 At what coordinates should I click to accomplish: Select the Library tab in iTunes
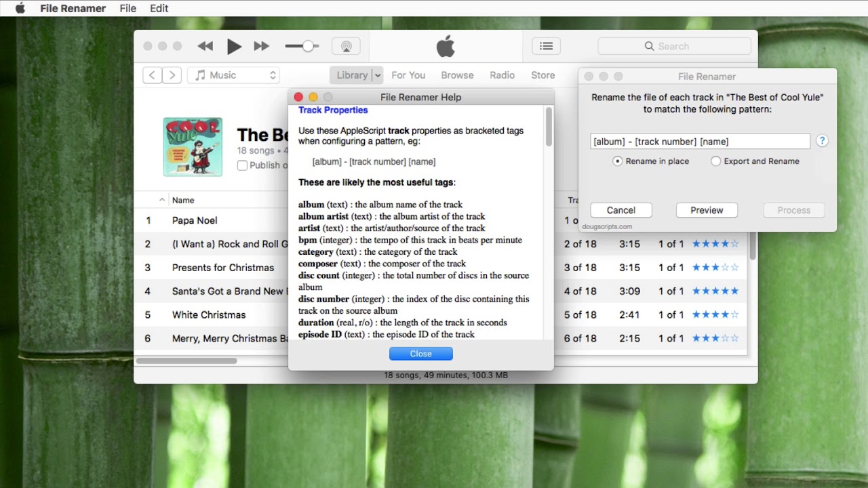point(351,75)
